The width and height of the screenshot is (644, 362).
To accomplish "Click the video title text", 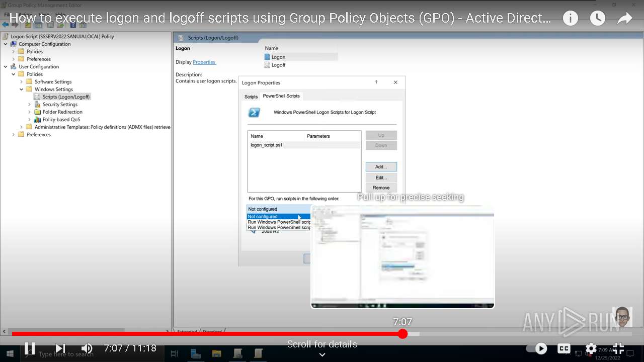I will (x=280, y=19).
